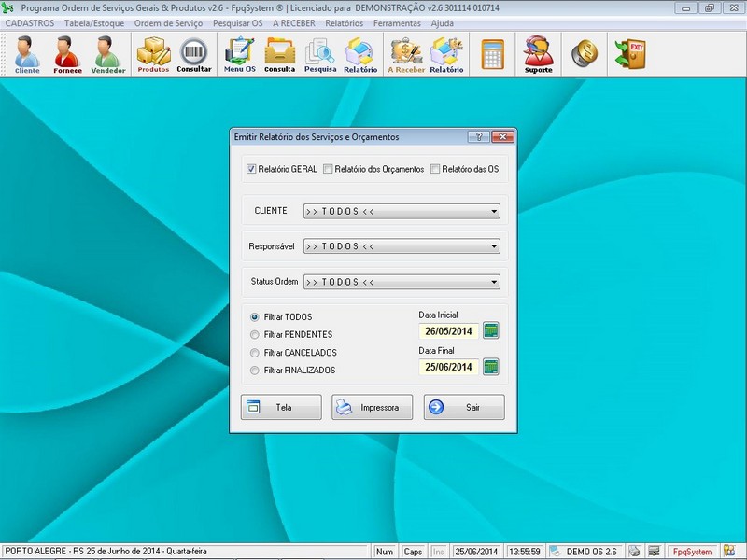Open the Vendedor toolbar icon
Screen dimensions: 747x560
[x=107, y=54]
